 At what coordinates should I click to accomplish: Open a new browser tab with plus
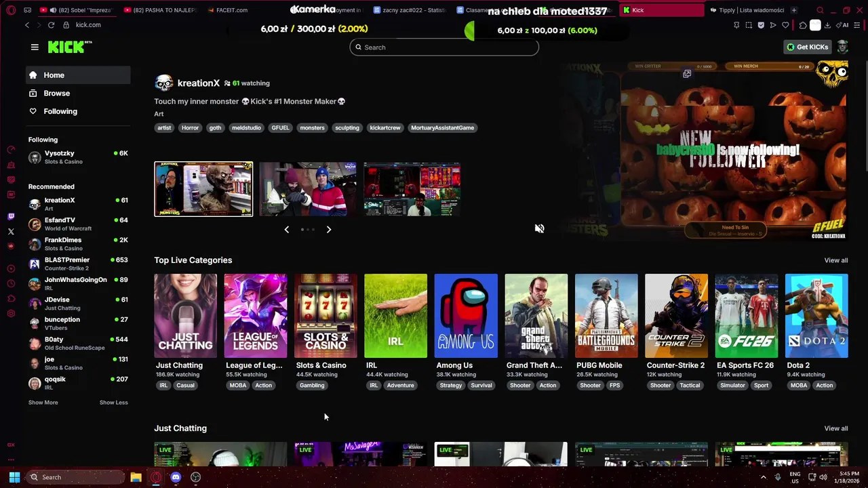pos(794,10)
